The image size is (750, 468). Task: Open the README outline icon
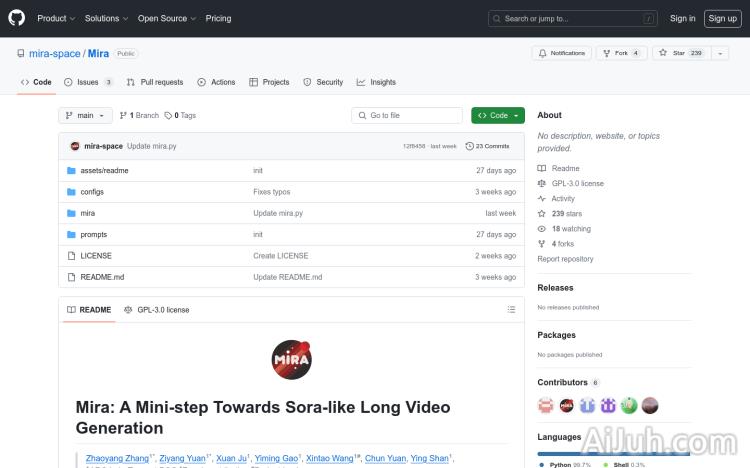coord(511,310)
